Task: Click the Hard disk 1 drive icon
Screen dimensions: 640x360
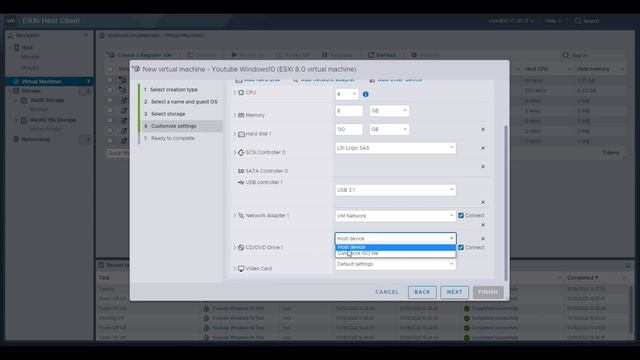Action: pos(241,134)
